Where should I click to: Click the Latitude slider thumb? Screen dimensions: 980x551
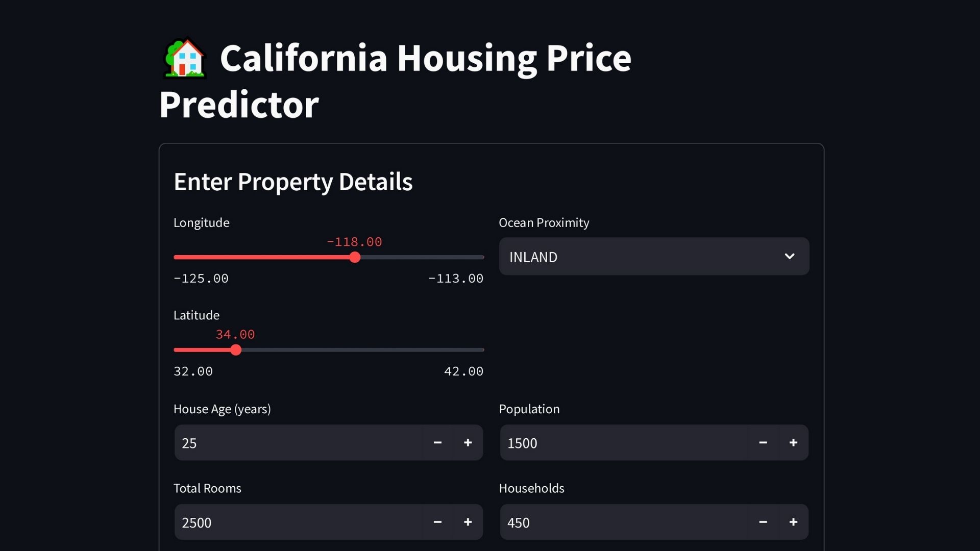(x=236, y=350)
